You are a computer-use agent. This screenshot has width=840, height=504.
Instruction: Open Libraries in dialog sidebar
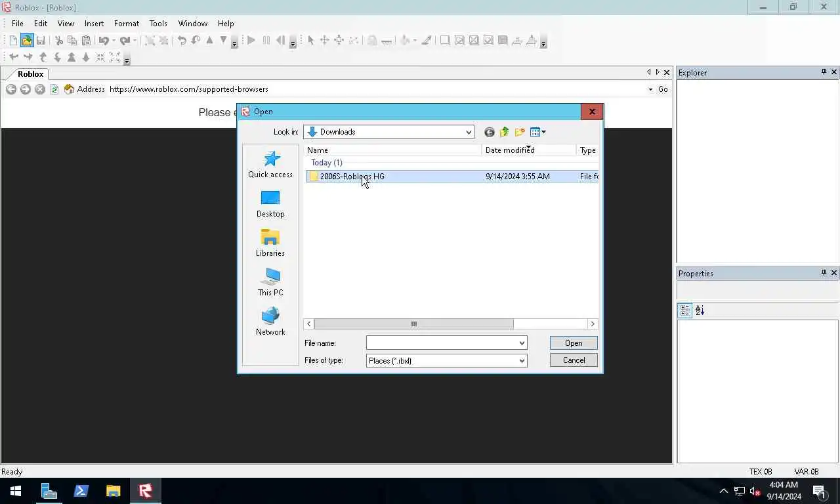point(270,243)
